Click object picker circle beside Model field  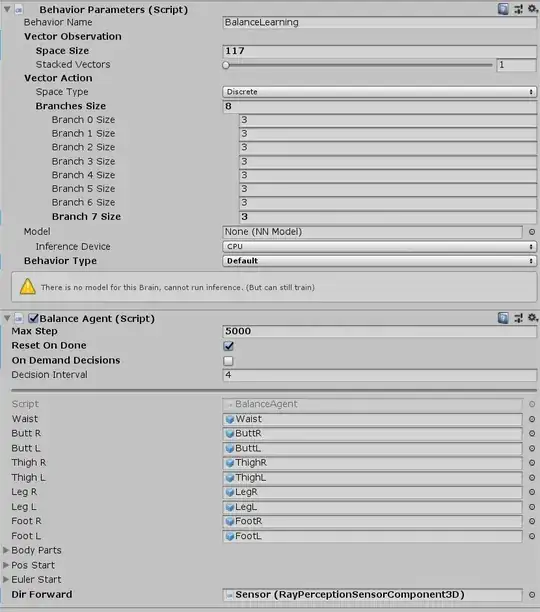pyautogui.click(x=531, y=232)
